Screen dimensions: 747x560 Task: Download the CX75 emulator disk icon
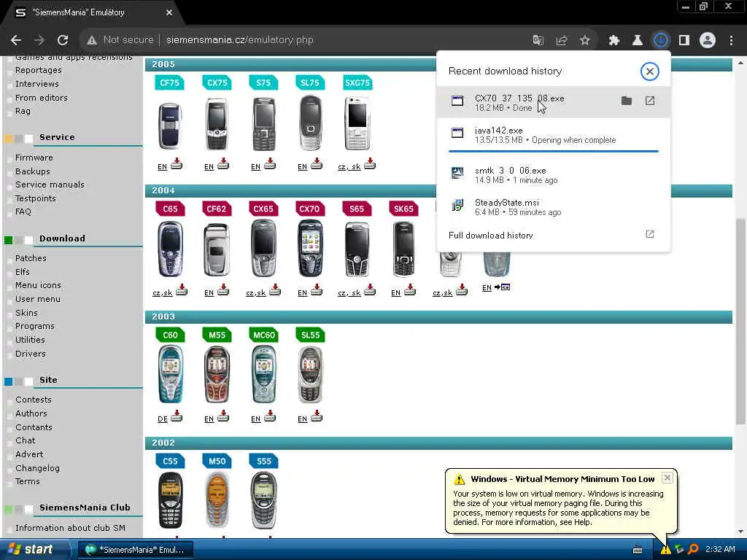[223, 164]
